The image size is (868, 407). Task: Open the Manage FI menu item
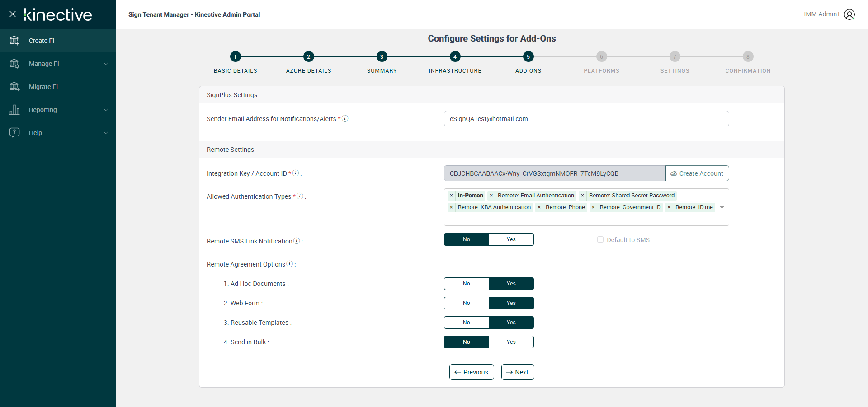58,64
